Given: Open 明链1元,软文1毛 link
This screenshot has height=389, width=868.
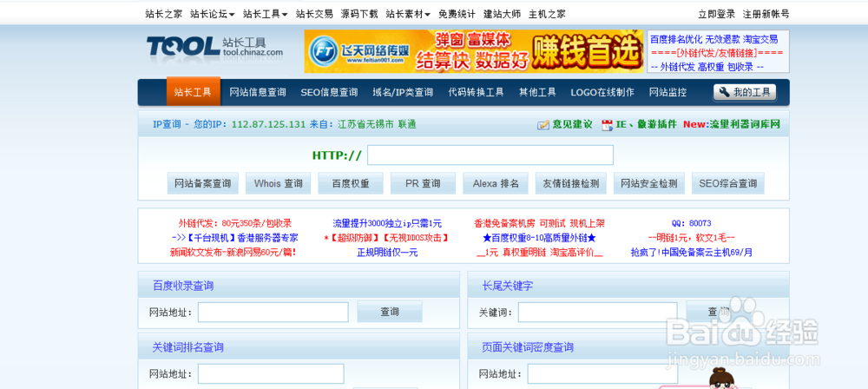Looking at the screenshot, I should pyautogui.click(x=692, y=238).
